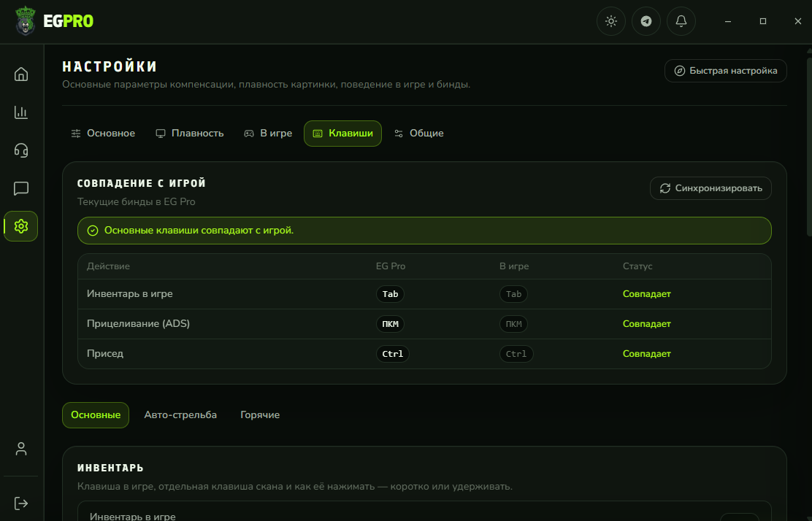The height and width of the screenshot is (521, 812).
Task: Switch to the Основное tab
Action: pos(103,134)
